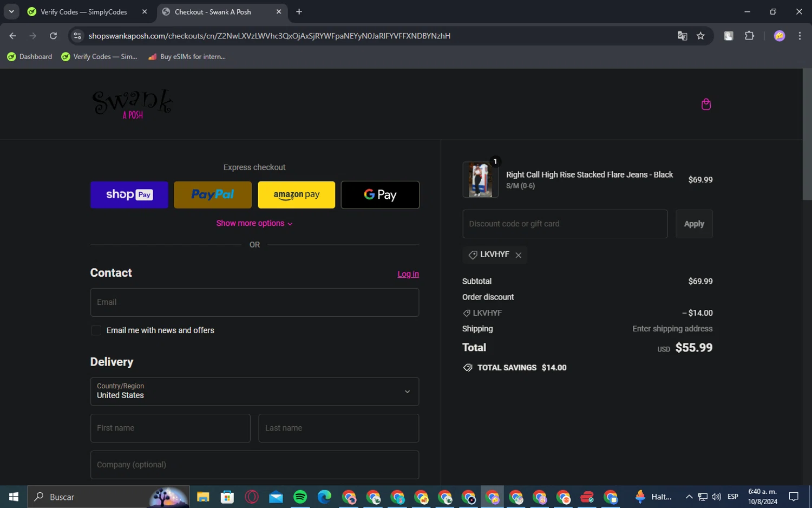812x508 pixels.
Task: Open the Chrome profile avatar
Action: [780, 36]
